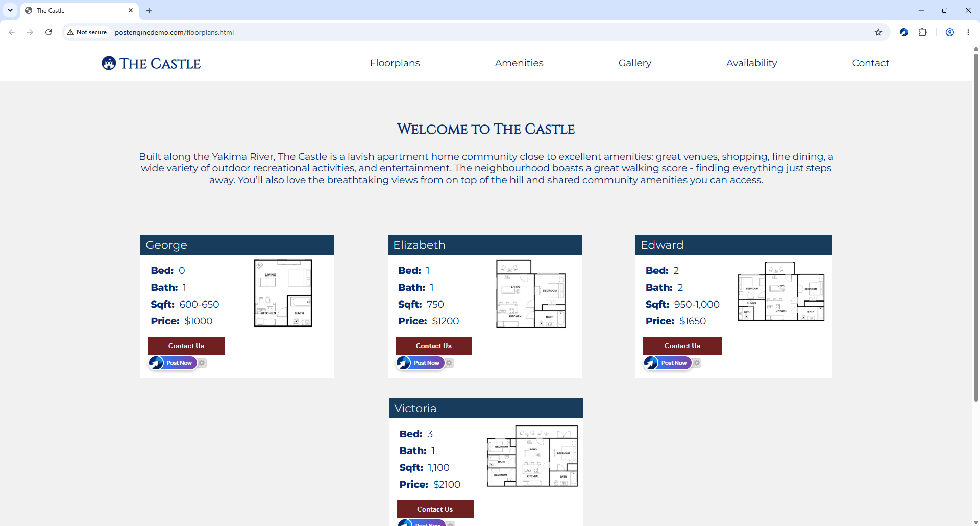980x526 pixels.
Task: Reload the page with the refresh icon
Action: [48, 32]
